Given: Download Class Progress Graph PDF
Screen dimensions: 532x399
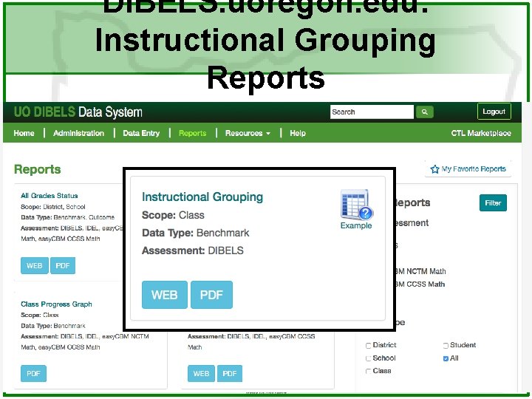Looking at the screenshot, I should click(x=33, y=374).
